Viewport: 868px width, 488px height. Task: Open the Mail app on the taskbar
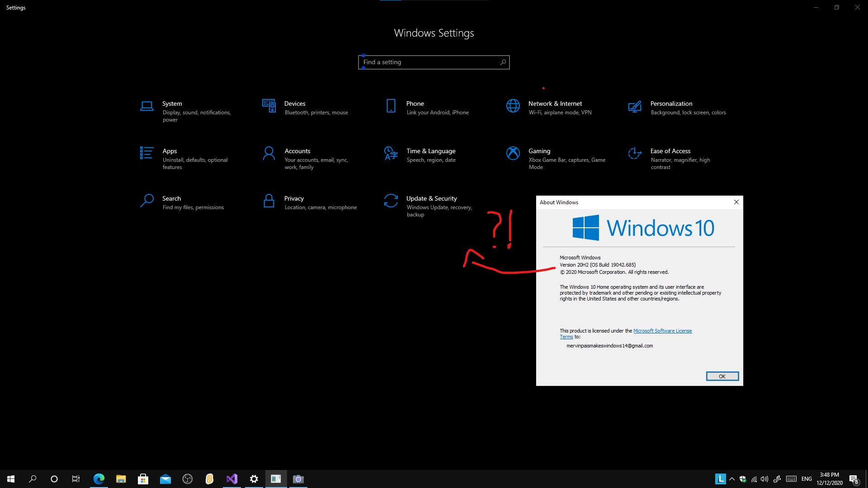point(165,479)
